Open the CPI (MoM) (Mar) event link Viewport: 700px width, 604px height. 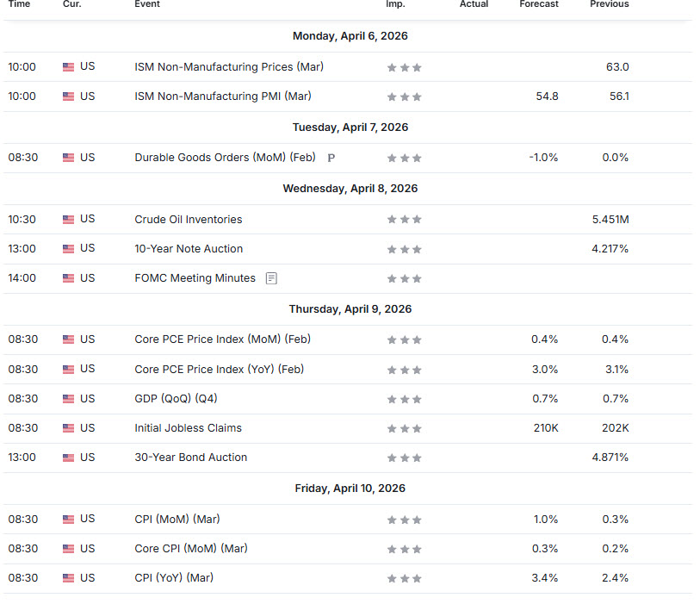pyautogui.click(x=177, y=520)
